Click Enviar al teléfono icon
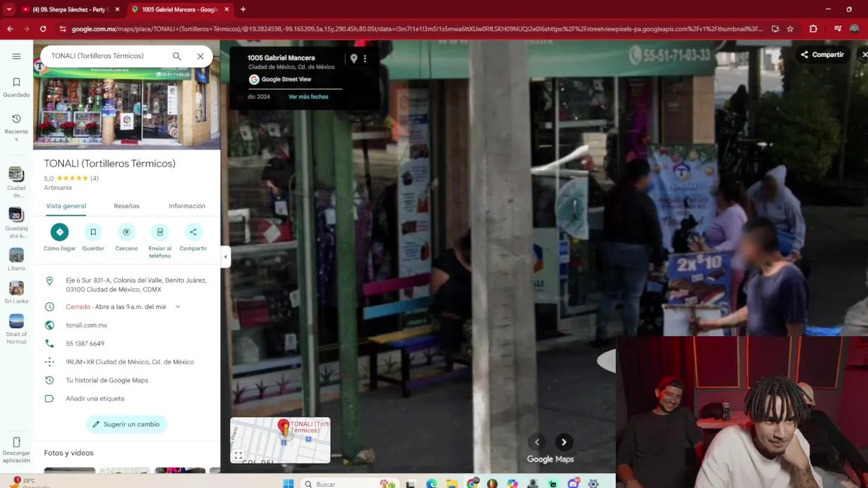Image resolution: width=868 pixels, height=488 pixels. click(160, 232)
